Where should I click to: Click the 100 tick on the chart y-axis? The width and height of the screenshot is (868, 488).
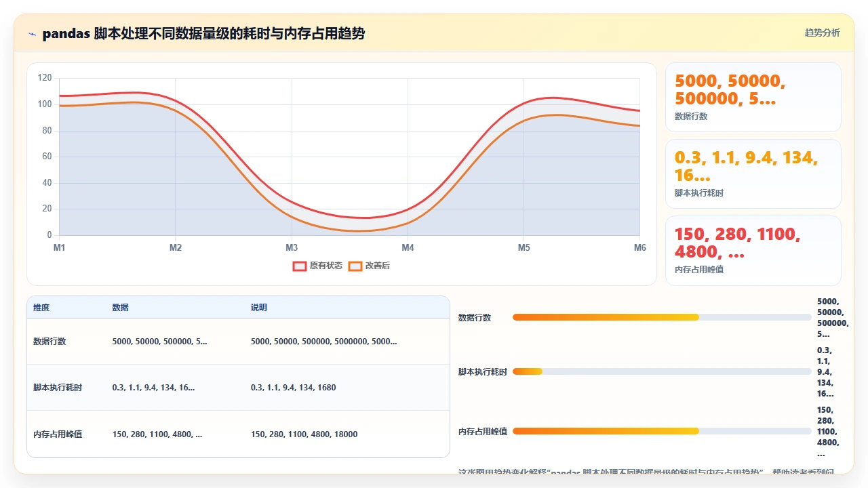45,104
